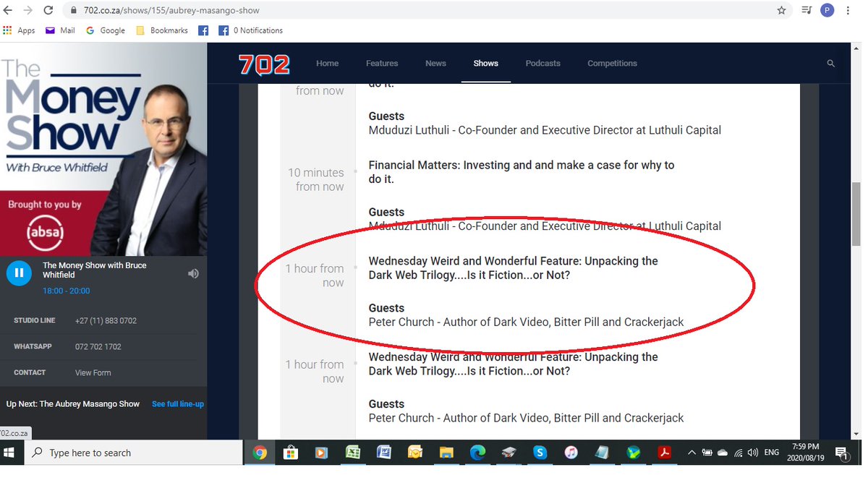Open Chrome from the taskbar
Screen dimensions: 868x488
260,453
